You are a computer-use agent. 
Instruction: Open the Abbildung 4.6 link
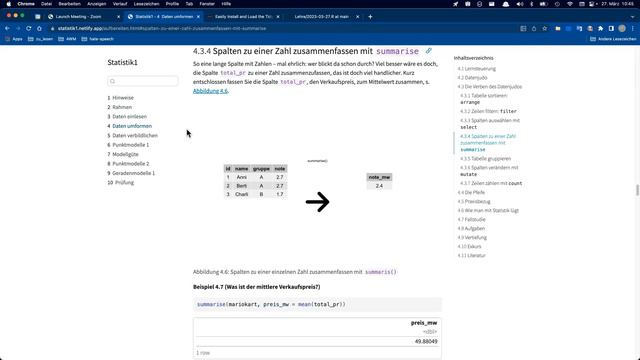click(x=210, y=91)
